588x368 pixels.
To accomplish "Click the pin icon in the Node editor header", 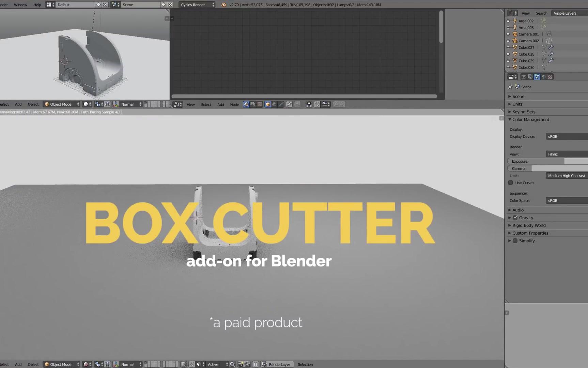I will pos(290,104).
